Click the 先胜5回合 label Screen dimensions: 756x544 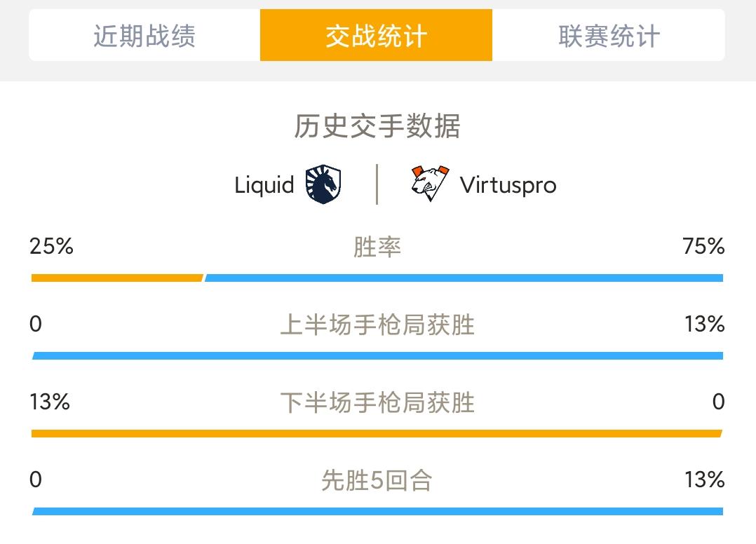[x=377, y=480]
